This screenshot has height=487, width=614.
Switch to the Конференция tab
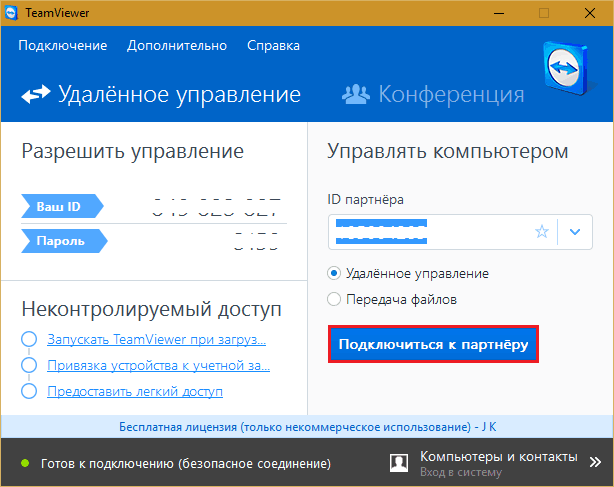pyautogui.click(x=433, y=95)
